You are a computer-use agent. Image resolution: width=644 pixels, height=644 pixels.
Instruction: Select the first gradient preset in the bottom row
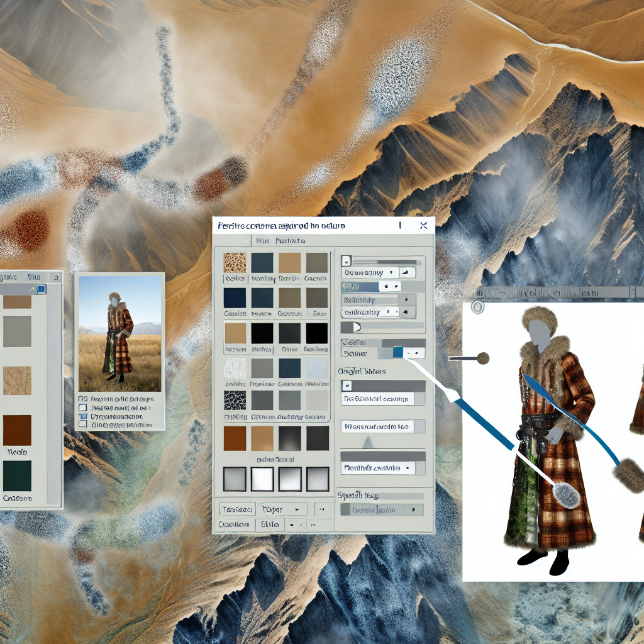pos(235,479)
